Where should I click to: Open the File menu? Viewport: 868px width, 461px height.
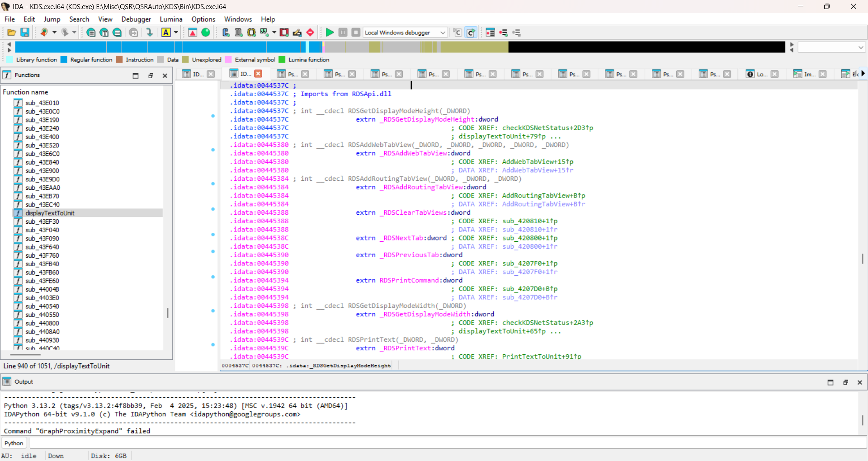click(x=9, y=19)
